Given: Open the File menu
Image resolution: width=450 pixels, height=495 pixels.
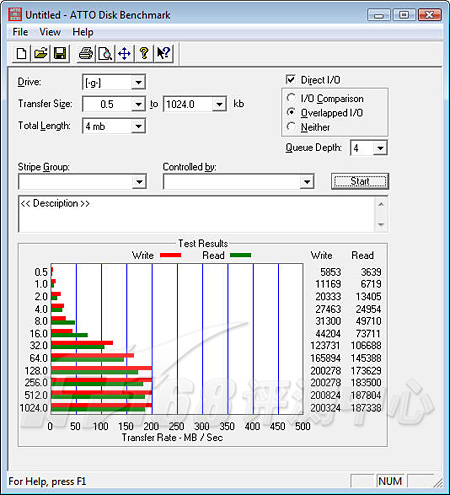Looking at the screenshot, I should 20,32.
